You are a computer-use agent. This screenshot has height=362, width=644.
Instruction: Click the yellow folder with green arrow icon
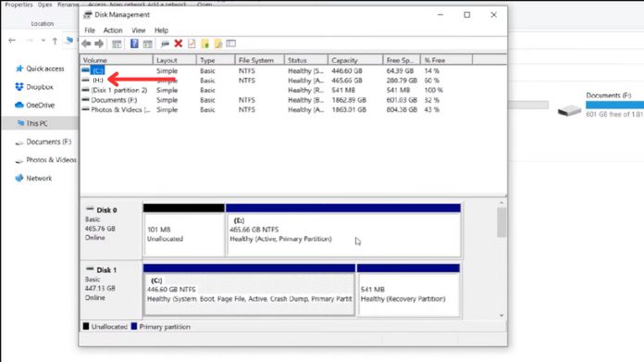click(x=204, y=44)
